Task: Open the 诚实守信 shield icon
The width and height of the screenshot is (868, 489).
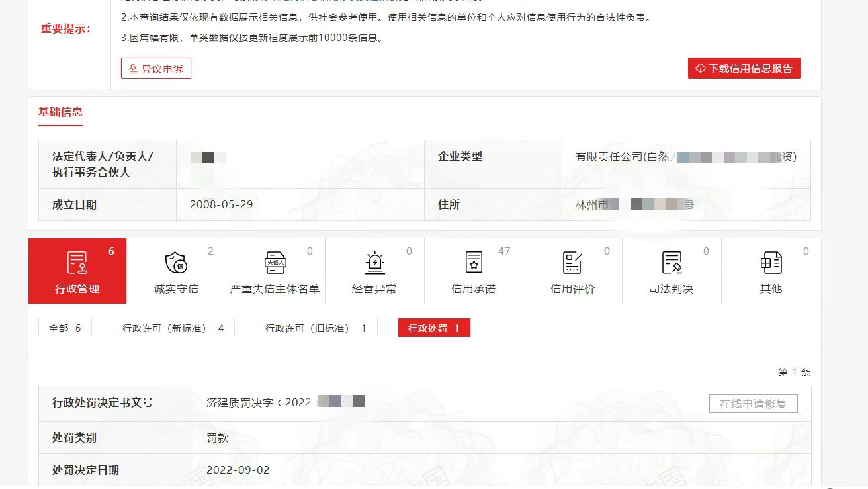Action: coord(176,263)
